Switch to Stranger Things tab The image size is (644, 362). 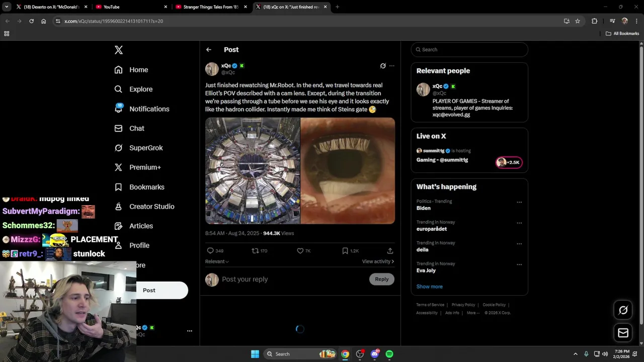211,7
